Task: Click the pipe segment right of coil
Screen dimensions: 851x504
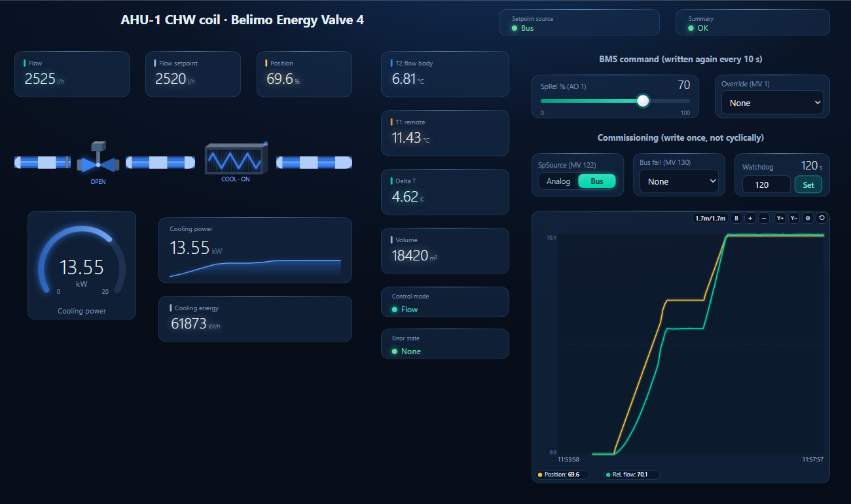Action: (x=314, y=162)
